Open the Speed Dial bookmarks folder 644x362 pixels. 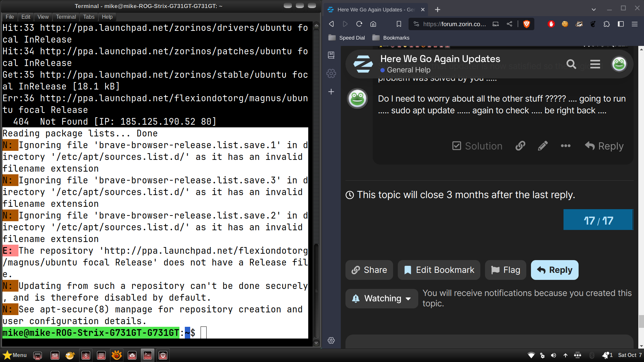tap(346, 38)
